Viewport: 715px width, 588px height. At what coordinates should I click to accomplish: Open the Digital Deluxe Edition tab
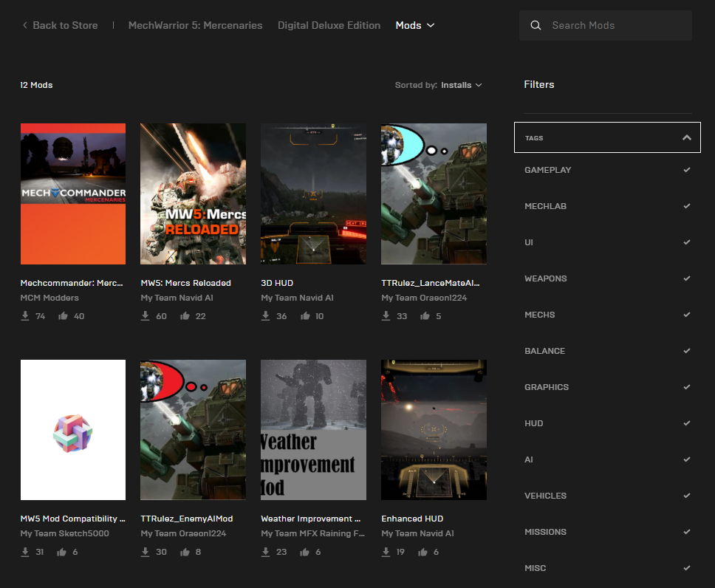pyautogui.click(x=329, y=26)
